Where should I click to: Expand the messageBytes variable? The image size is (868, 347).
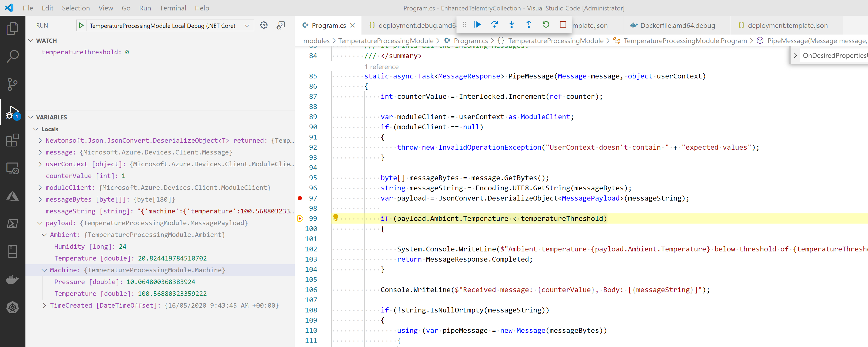pyautogui.click(x=40, y=199)
